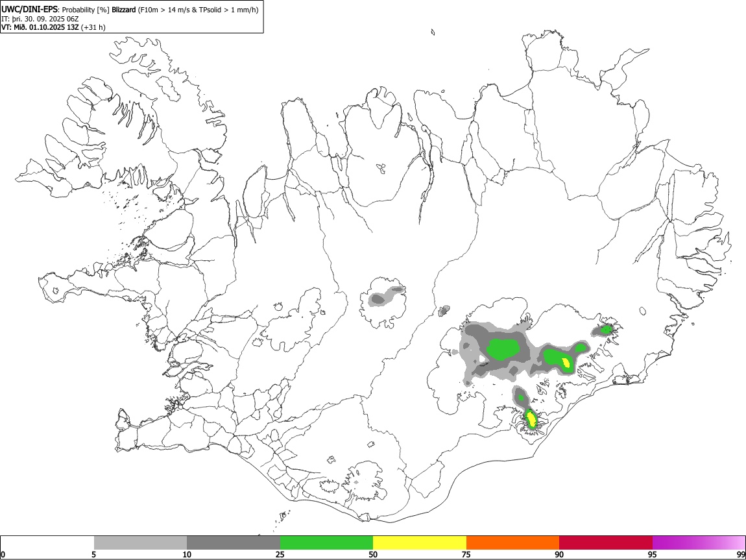Click legend tick label '10'
Screen dimensions: 746x560
[187, 554]
